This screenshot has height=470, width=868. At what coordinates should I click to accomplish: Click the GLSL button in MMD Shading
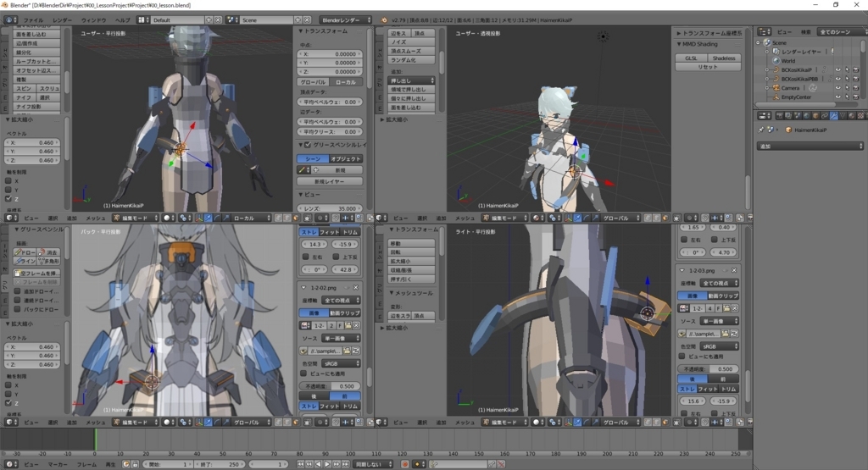pyautogui.click(x=691, y=58)
